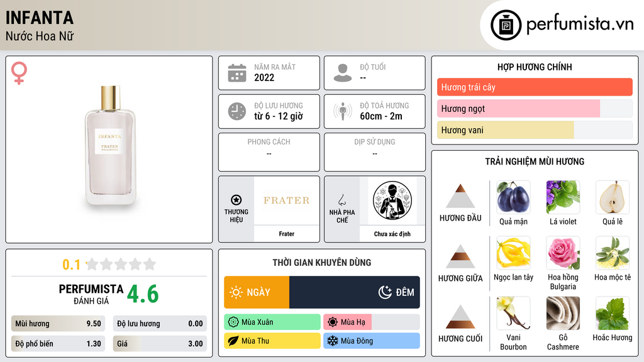Open the Lá violet note image
The height and width of the screenshot is (362, 644).
click(563, 197)
